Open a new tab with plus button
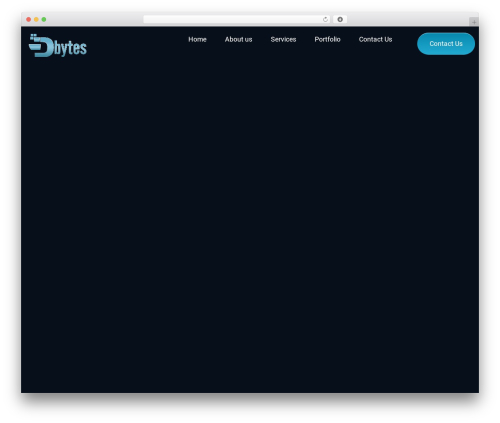The image size is (500, 423). (x=474, y=22)
